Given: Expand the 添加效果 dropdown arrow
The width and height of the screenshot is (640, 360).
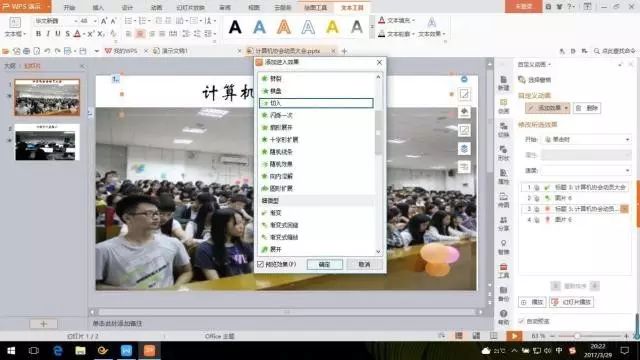Looking at the screenshot, I should pyautogui.click(x=566, y=108).
